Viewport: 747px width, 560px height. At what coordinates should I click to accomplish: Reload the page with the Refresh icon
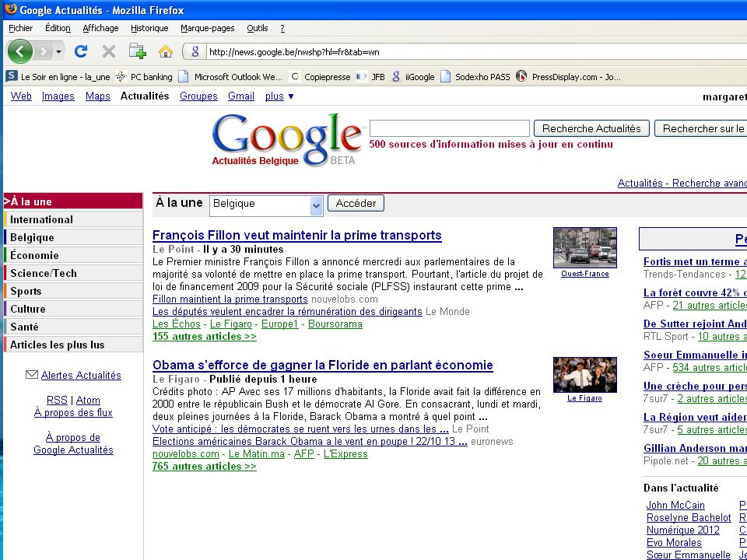(81, 51)
